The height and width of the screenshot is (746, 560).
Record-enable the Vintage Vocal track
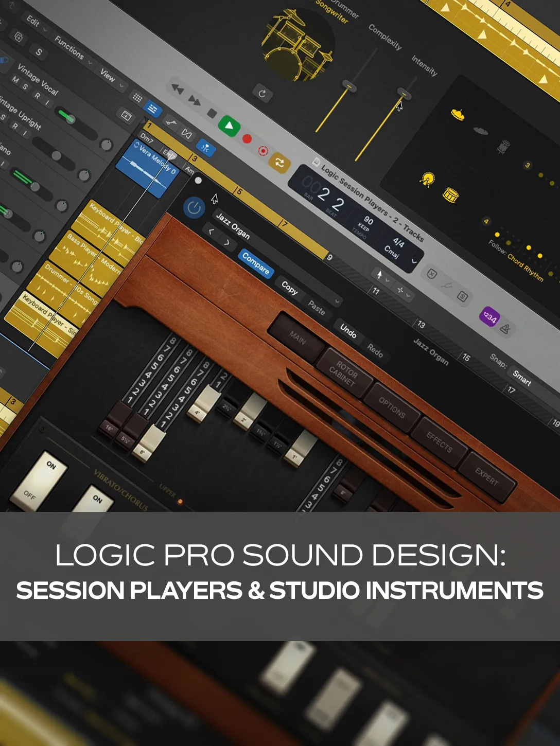click(x=37, y=96)
